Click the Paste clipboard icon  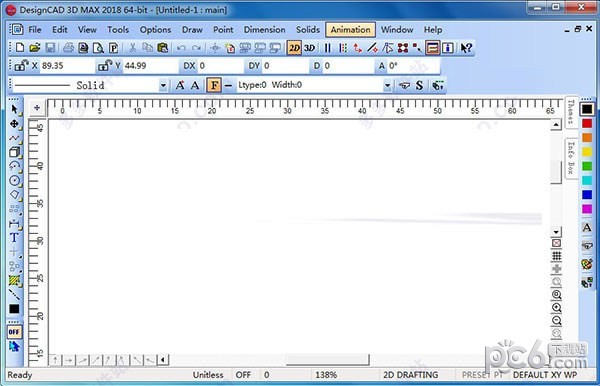point(163,48)
